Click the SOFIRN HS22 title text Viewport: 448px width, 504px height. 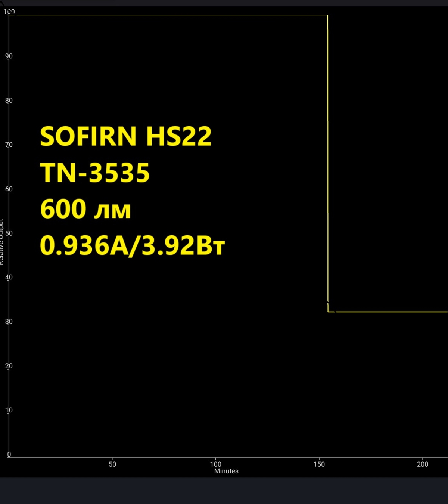click(126, 136)
